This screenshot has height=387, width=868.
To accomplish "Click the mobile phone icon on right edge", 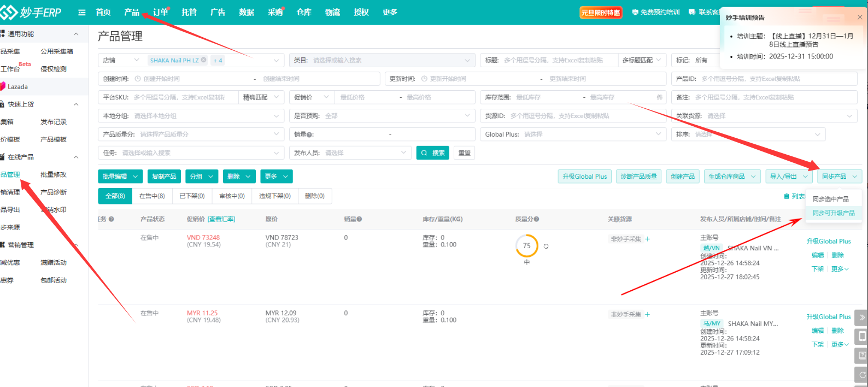I will coord(862,336).
